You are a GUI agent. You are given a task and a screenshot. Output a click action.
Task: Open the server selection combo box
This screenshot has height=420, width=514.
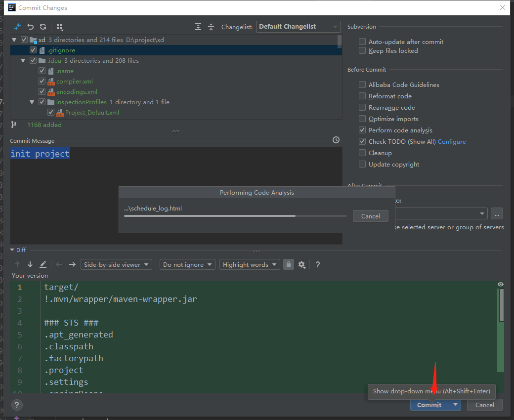[441, 213]
